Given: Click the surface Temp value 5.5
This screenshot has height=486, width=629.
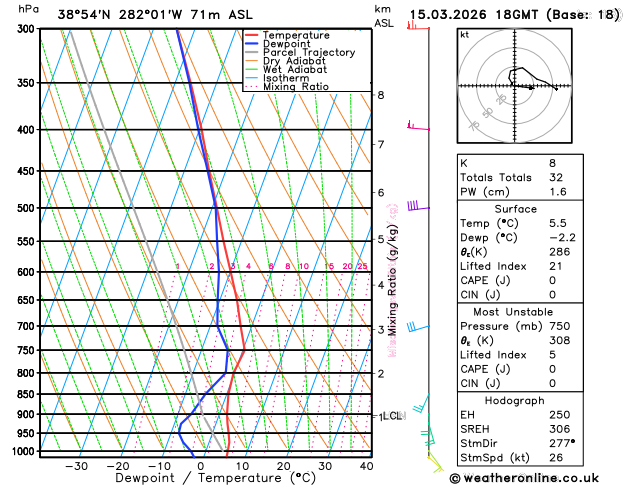Looking at the screenshot, I should point(558,223).
